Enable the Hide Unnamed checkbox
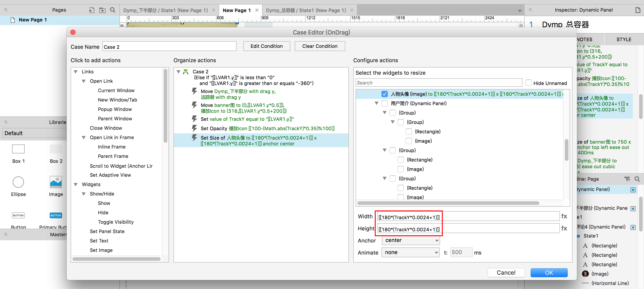The width and height of the screenshot is (644, 289). click(x=528, y=83)
